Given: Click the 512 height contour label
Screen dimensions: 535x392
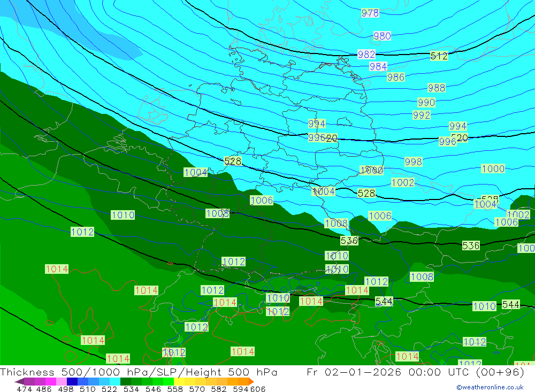Looking at the screenshot, I should [x=439, y=56].
